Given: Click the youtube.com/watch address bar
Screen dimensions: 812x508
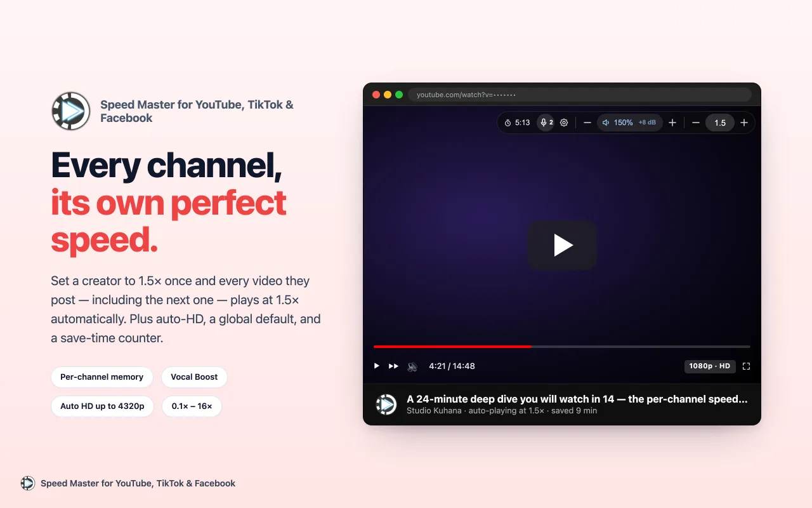Looking at the screenshot, I should [x=580, y=95].
